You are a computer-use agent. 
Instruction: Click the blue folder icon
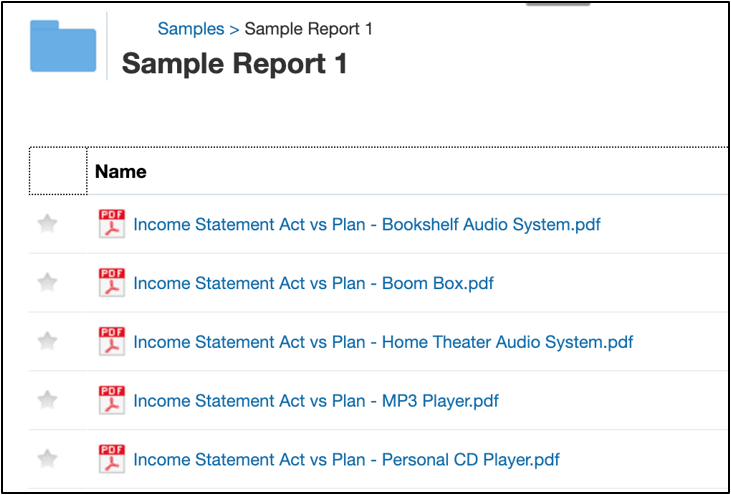tap(63, 47)
